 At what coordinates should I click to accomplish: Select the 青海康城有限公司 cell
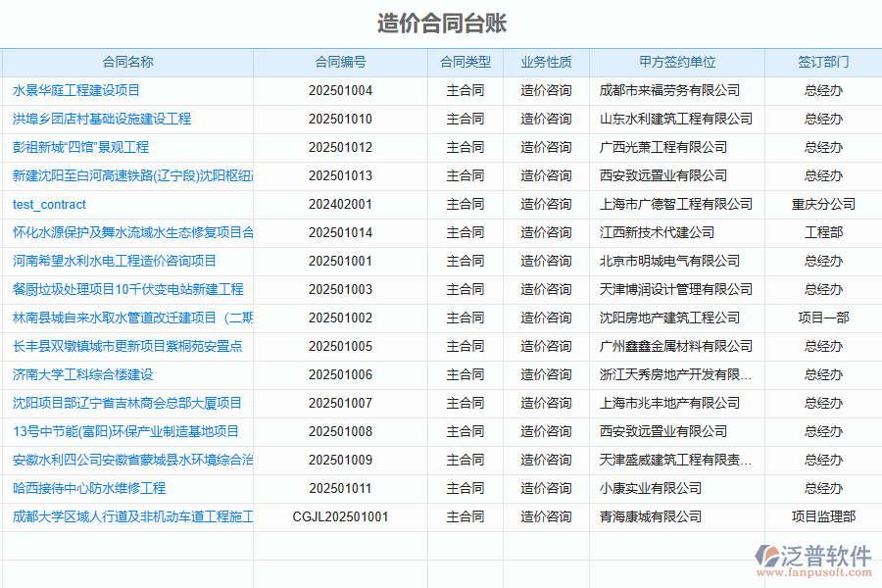[x=650, y=516]
